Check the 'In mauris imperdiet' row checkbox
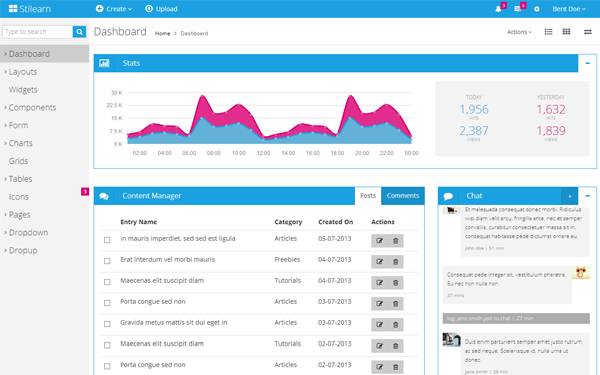Image resolution: width=600 pixels, height=375 pixels. (x=107, y=240)
